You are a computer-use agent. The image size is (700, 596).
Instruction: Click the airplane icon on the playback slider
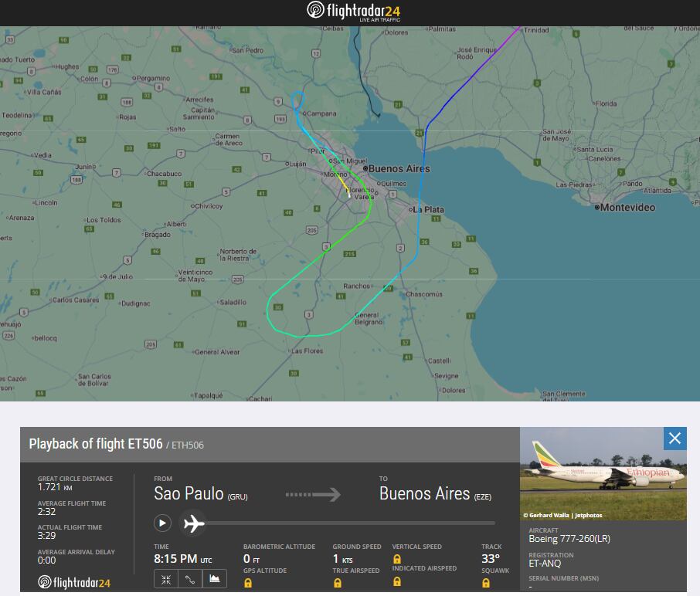tap(195, 523)
